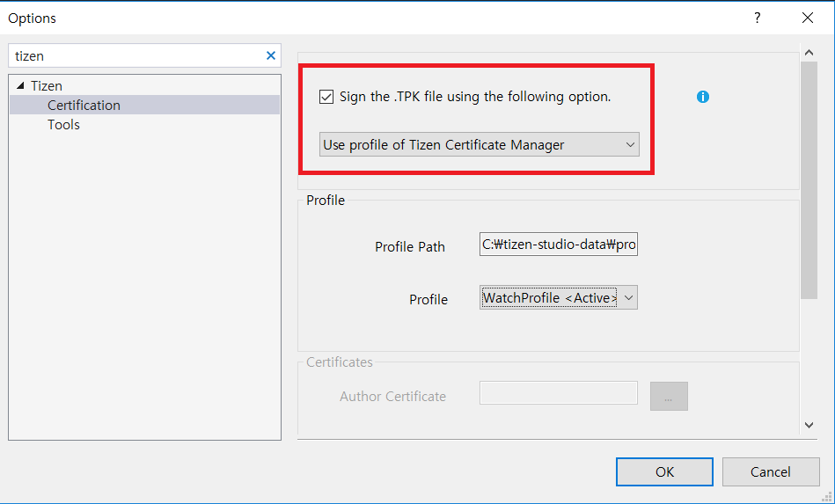Select the Tools tree item
The height and width of the screenshot is (504, 835).
[63, 125]
